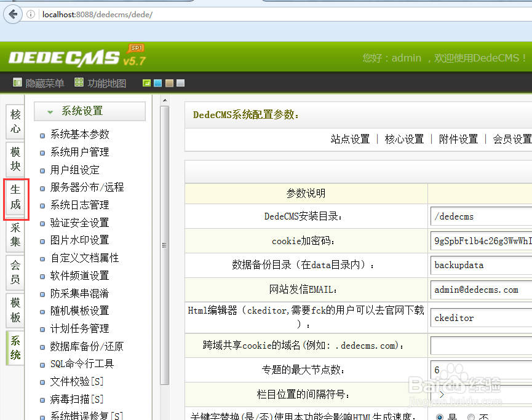Open the 模块 sidebar tab
This screenshot has width=532, height=420.
coord(15,159)
